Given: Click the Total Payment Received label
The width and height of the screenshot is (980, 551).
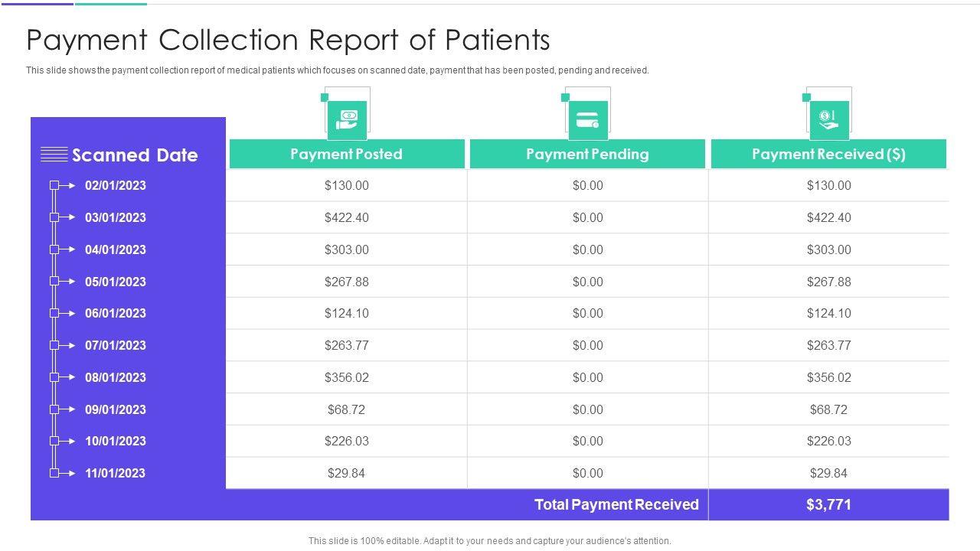Looking at the screenshot, I should (616, 504).
